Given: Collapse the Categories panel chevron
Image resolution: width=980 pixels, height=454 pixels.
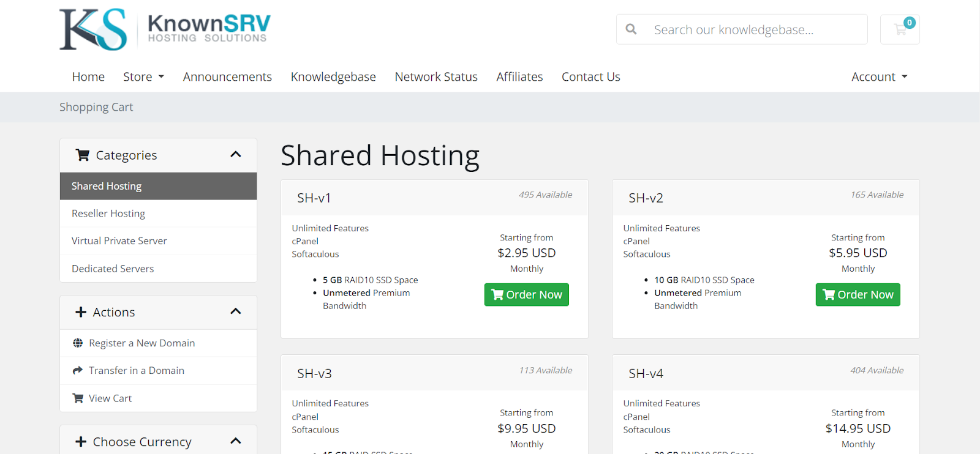Looking at the screenshot, I should [236, 155].
